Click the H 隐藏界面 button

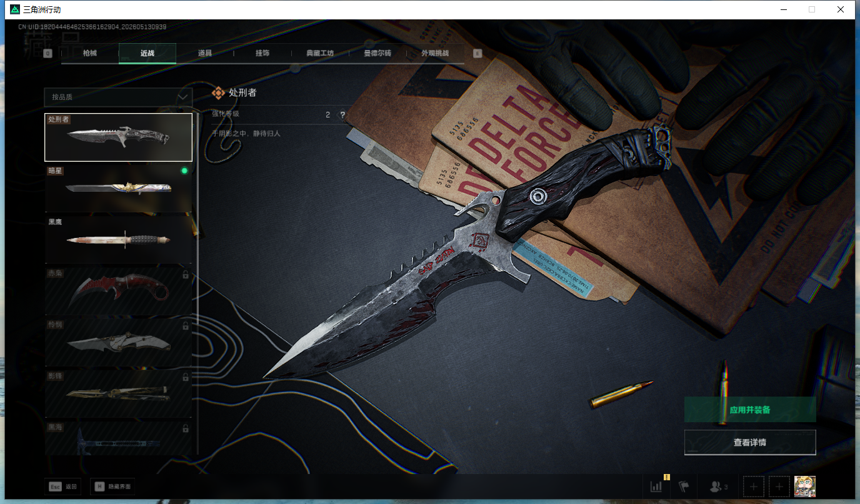(112, 487)
